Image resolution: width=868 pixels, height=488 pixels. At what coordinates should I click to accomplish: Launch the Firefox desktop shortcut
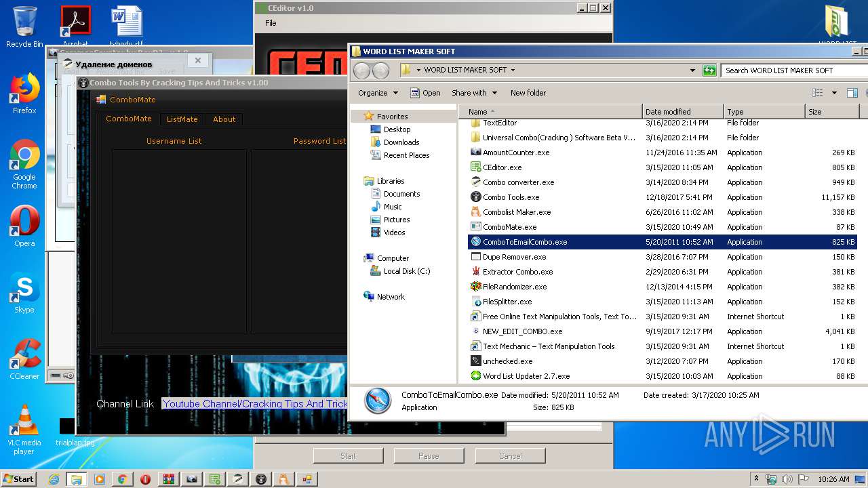click(x=24, y=94)
